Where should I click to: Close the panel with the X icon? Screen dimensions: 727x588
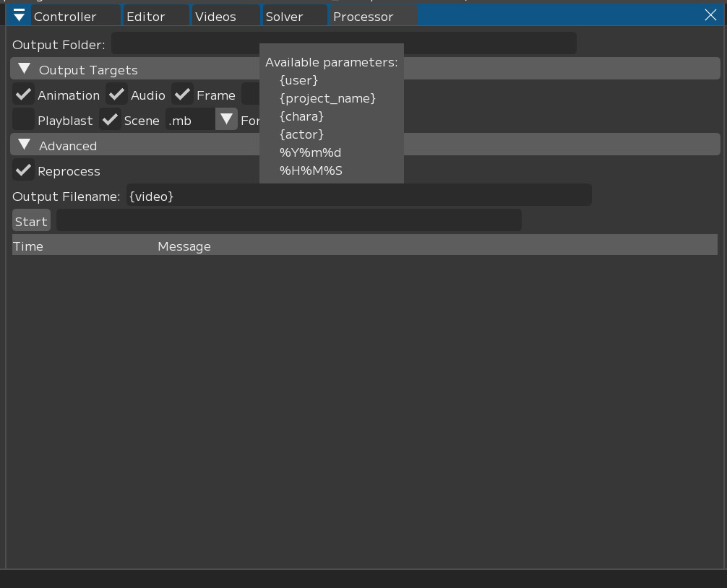click(x=710, y=15)
